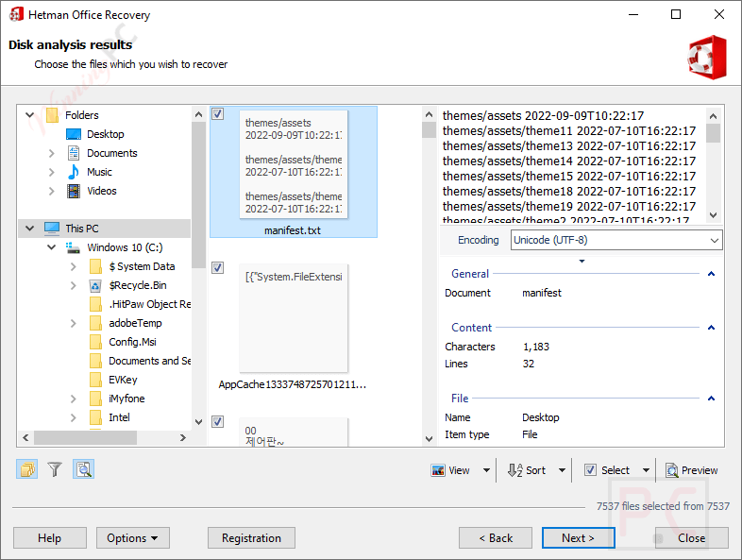Collapse the General section
The height and width of the screenshot is (560, 742).
[x=711, y=274]
